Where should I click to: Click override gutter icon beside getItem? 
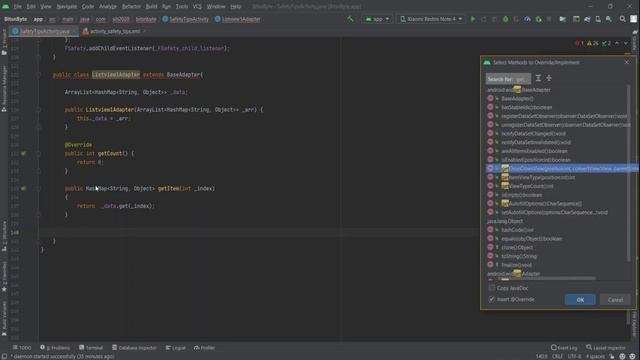[x=23, y=189]
